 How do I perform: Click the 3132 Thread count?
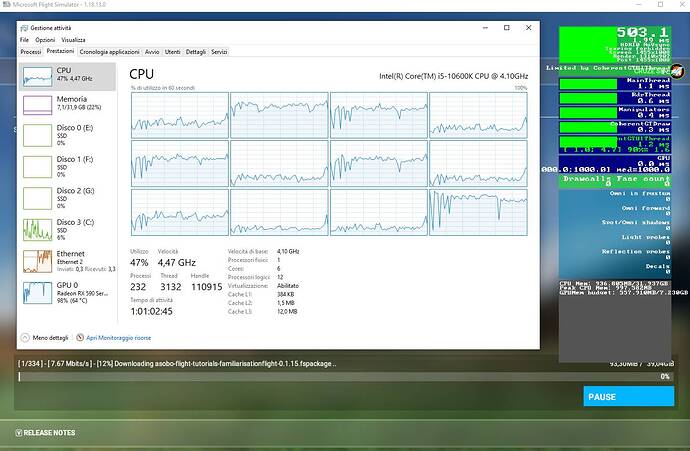point(171,287)
